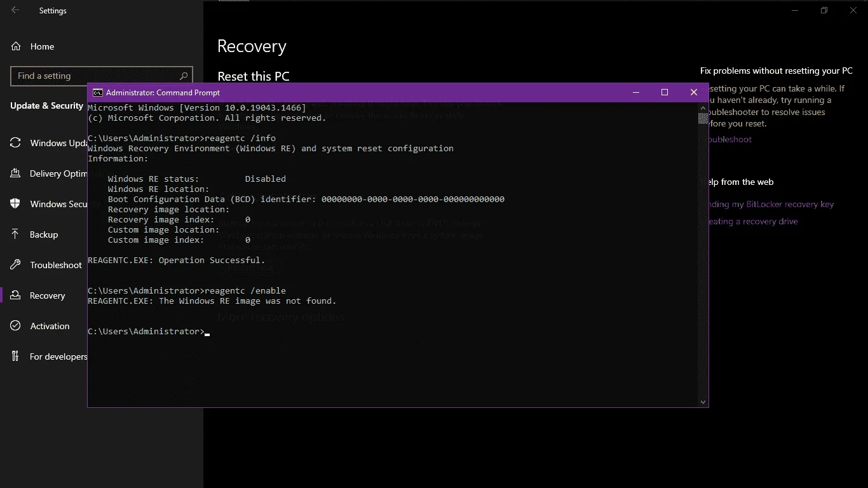Click 'Windows RE status:' line
Viewport: 868px width, 488px height.
click(x=153, y=179)
